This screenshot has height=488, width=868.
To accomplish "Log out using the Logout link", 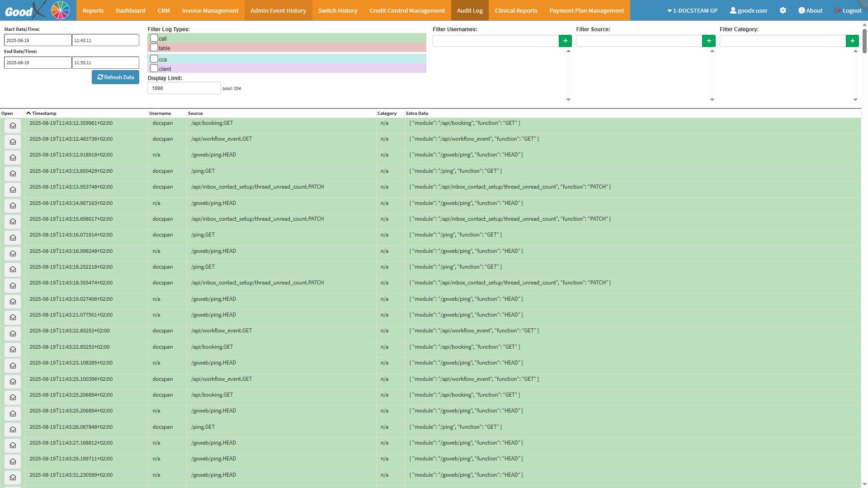I will pos(848,10).
